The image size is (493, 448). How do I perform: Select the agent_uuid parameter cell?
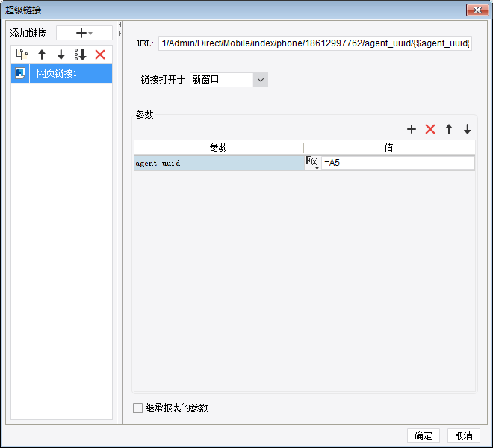(x=219, y=164)
